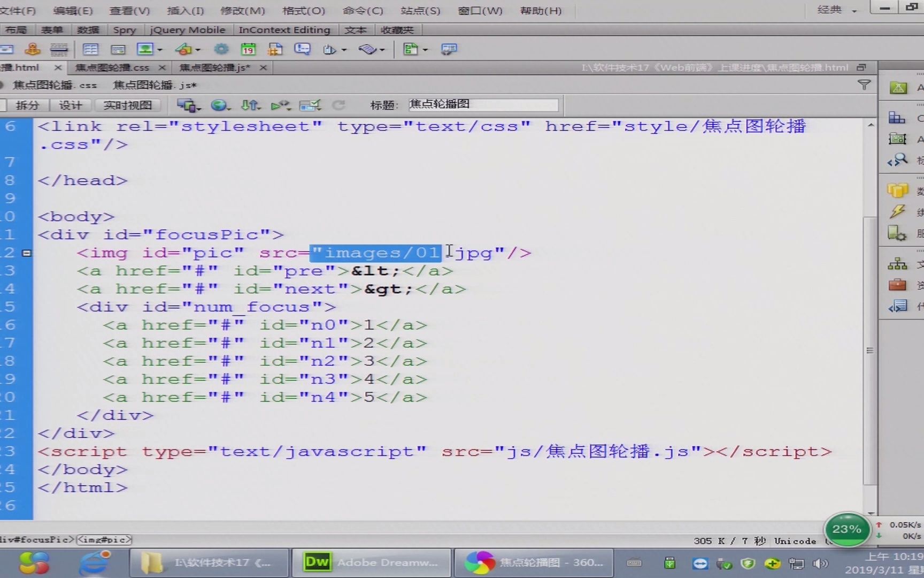The width and height of the screenshot is (924, 578).
Task: Open the AP Elements panel icon
Action: pyautogui.click(x=897, y=139)
